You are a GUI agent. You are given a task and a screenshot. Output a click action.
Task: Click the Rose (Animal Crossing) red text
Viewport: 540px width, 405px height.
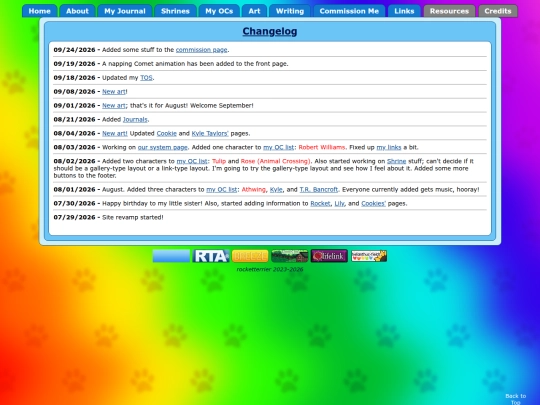(275, 161)
